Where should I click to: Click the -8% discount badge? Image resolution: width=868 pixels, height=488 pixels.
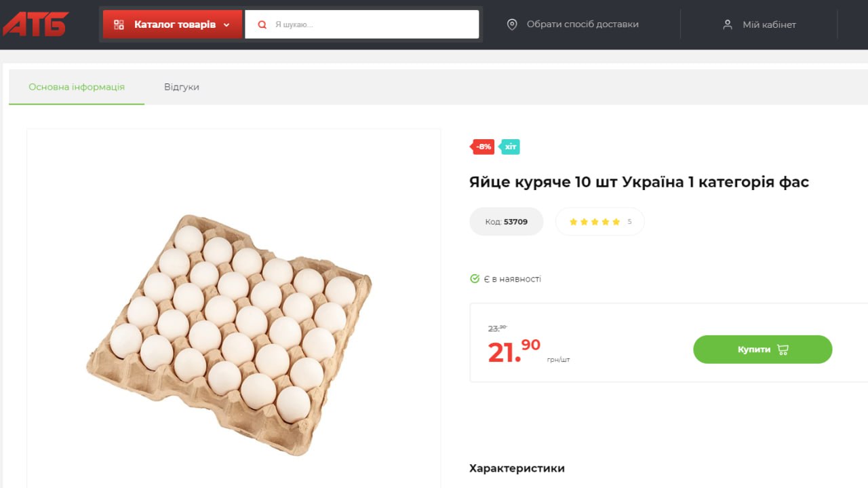[x=483, y=147]
